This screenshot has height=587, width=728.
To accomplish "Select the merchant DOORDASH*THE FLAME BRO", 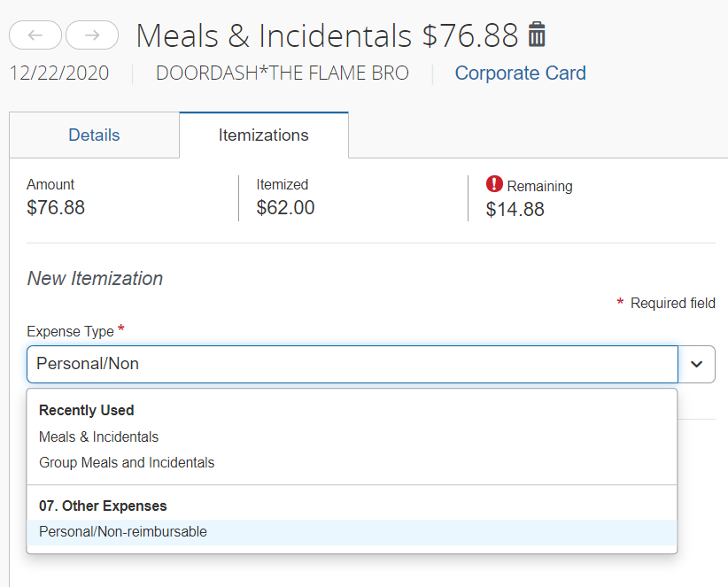I will click(283, 73).
